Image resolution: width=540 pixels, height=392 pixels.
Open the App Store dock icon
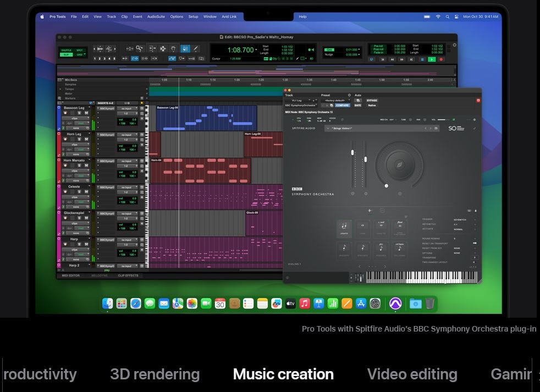(361, 303)
